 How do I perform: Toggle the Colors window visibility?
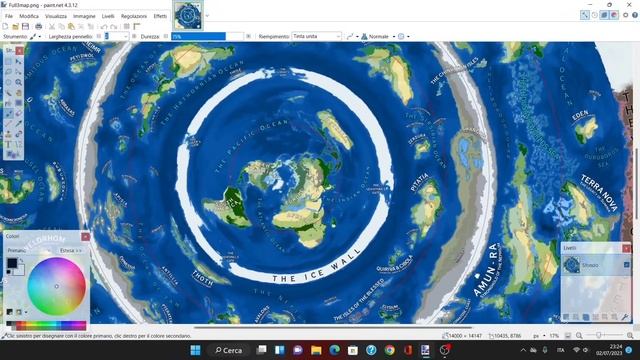pos(614,15)
